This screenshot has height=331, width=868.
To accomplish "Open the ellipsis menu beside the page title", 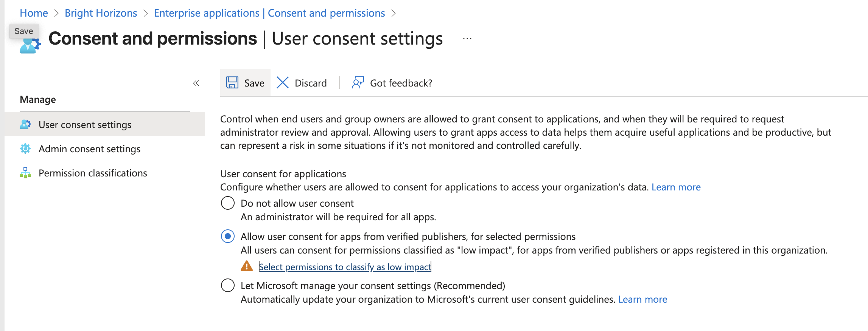I will click(467, 38).
